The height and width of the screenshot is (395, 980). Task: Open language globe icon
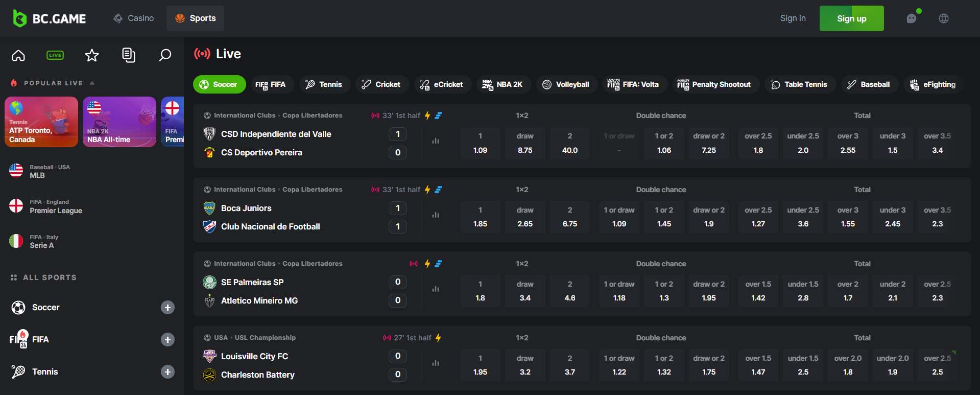click(x=944, y=18)
